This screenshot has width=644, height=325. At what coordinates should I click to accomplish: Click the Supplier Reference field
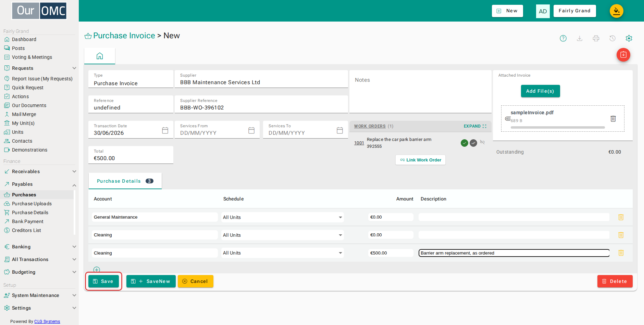click(x=261, y=104)
